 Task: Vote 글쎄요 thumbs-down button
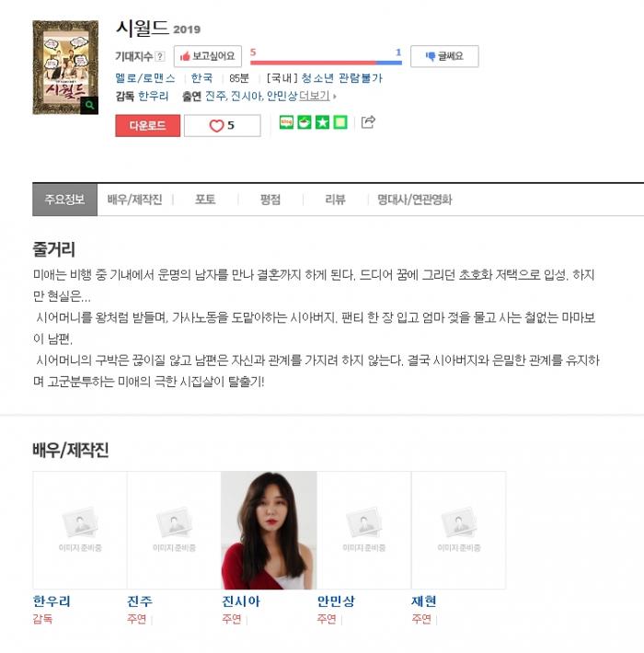coord(444,56)
